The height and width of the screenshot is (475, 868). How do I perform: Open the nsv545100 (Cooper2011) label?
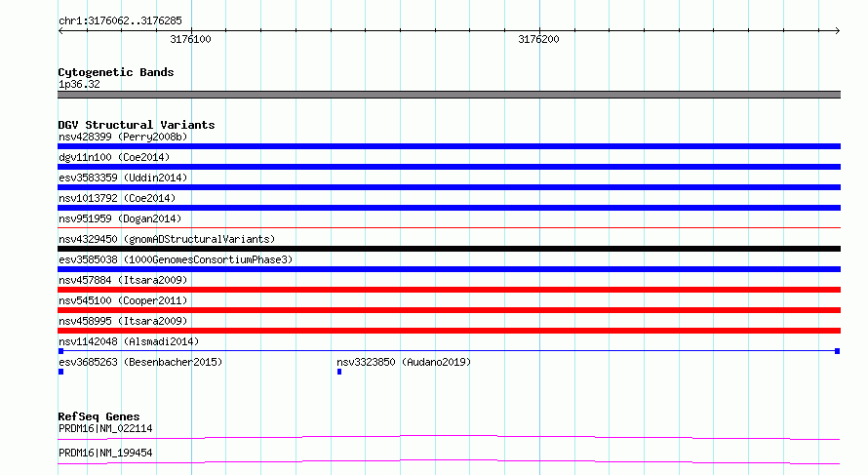coord(123,300)
